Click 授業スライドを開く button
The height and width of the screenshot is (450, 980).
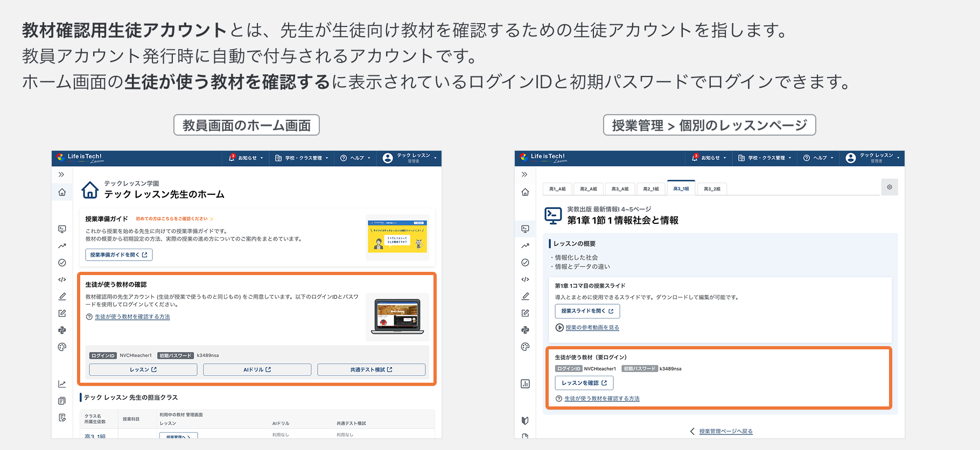(587, 311)
